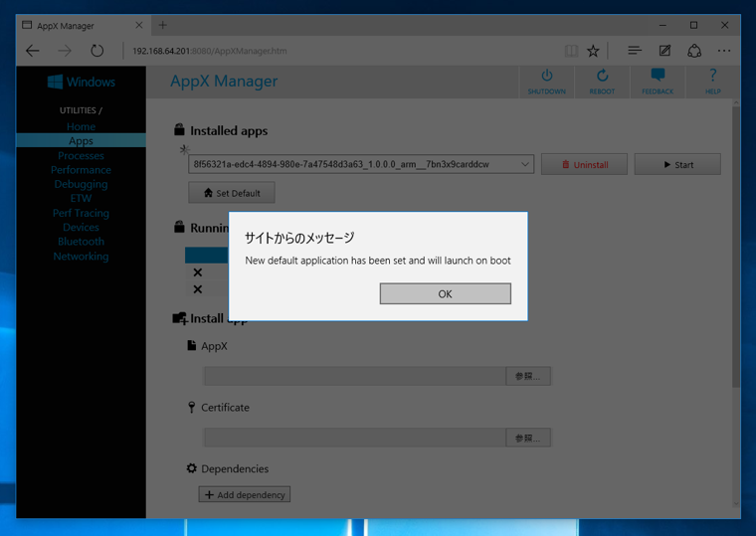Open Performance page in sidebar

pyautogui.click(x=81, y=170)
